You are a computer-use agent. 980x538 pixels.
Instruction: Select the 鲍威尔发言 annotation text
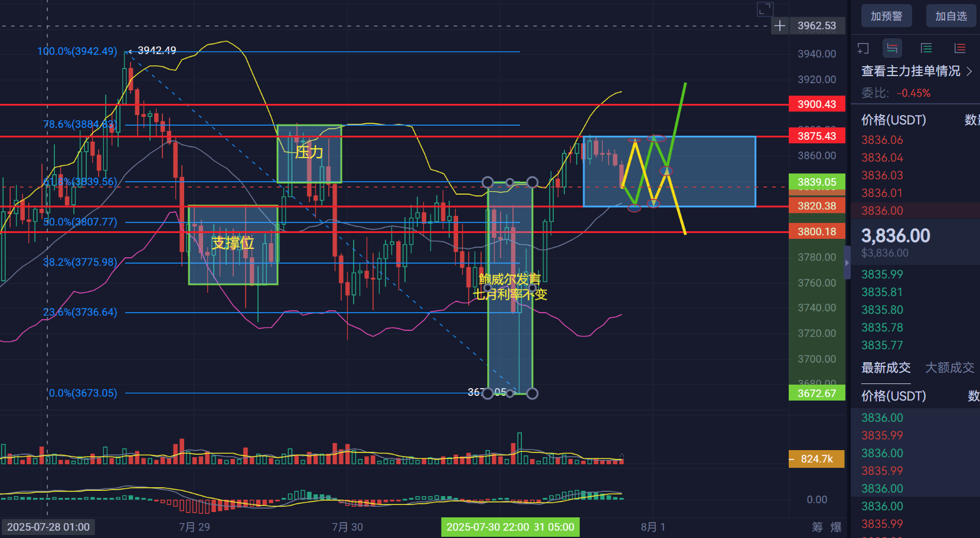(509, 279)
